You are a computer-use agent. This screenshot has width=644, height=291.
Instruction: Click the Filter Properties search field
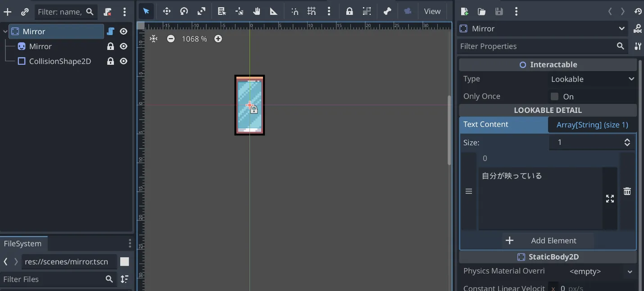(536, 46)
